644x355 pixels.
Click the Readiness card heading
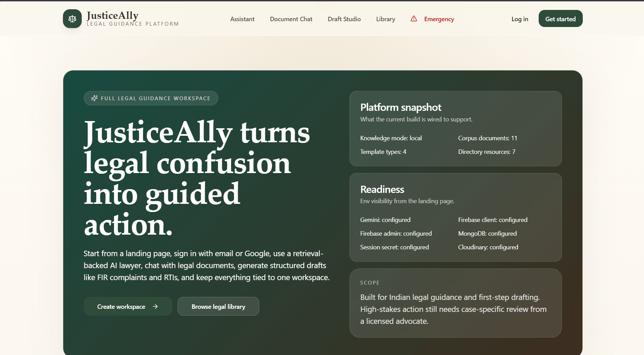click(382, 189)
